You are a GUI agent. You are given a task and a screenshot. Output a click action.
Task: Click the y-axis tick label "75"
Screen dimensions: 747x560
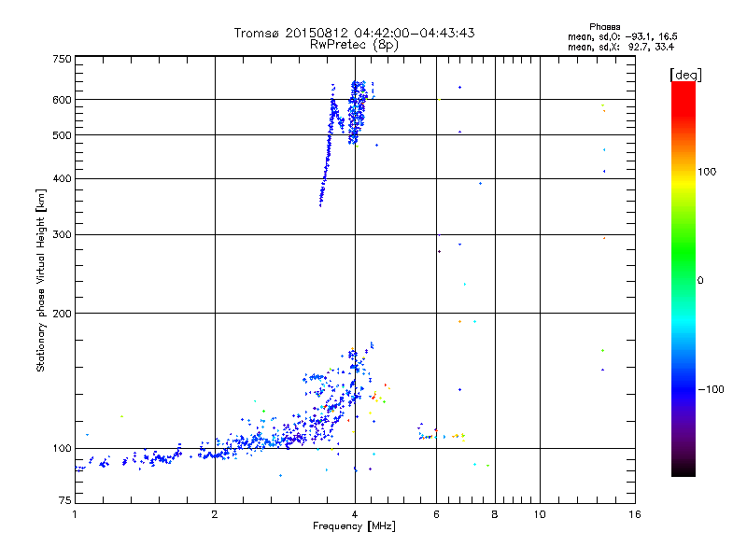tap(65, 500)
